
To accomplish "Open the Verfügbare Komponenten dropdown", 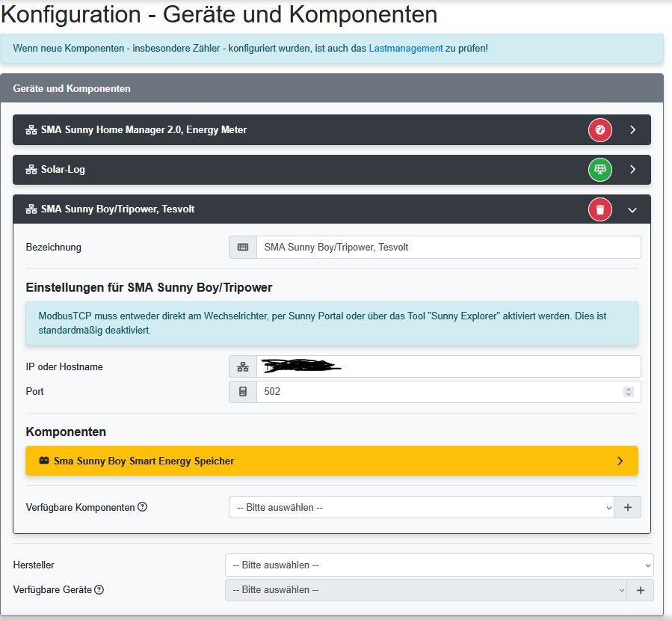I will [421, 507].
